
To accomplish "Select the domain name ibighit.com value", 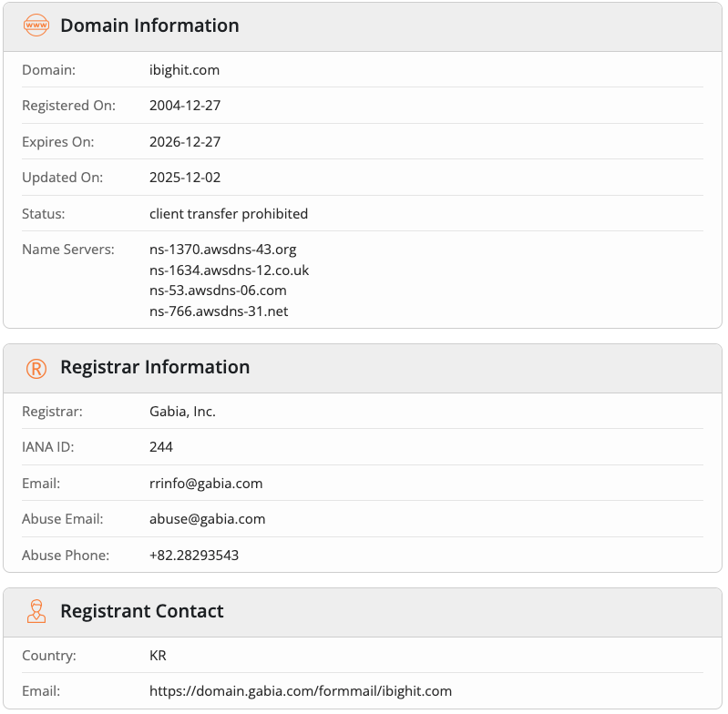I will point(184,70).
